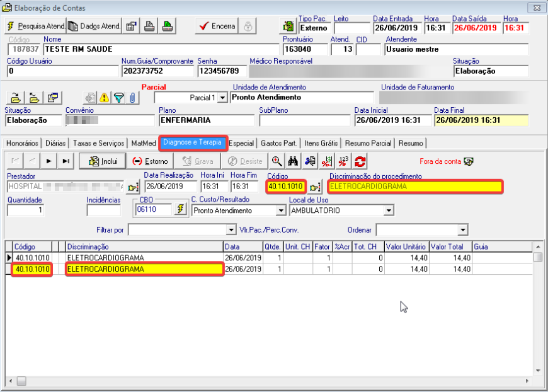The image size is (548, 392).
Task: Select second highlighted row code 40.10.1010
Action: pos(33,269)
